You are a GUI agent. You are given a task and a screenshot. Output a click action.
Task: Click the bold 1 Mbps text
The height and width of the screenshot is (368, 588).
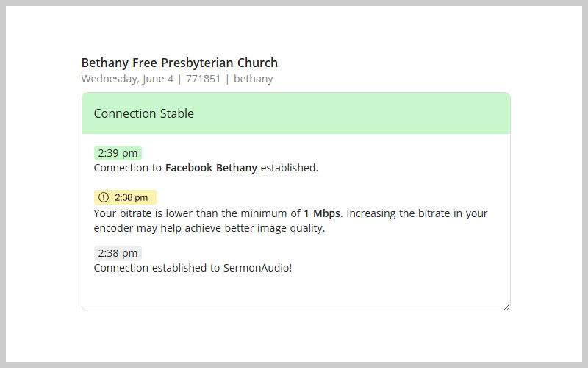323,213
